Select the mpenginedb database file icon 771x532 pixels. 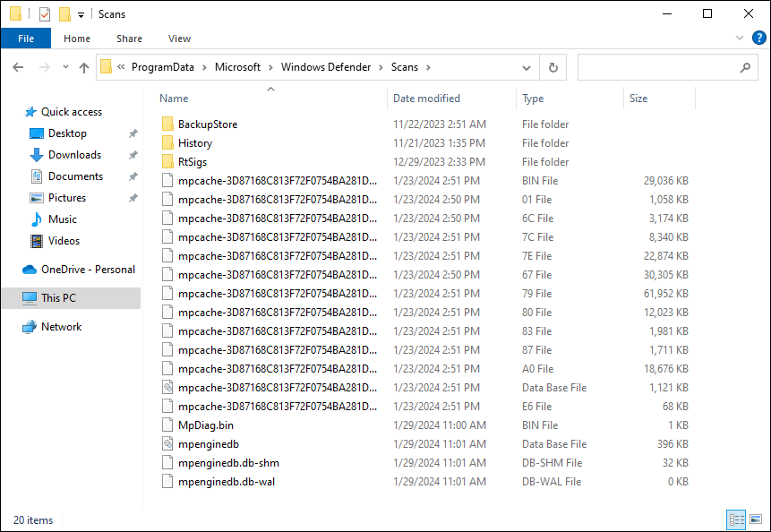tap(167, 444)
